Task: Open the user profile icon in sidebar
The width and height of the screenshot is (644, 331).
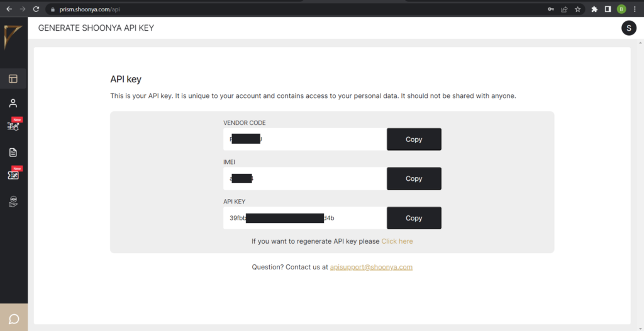Action: (x=13, y=103)
